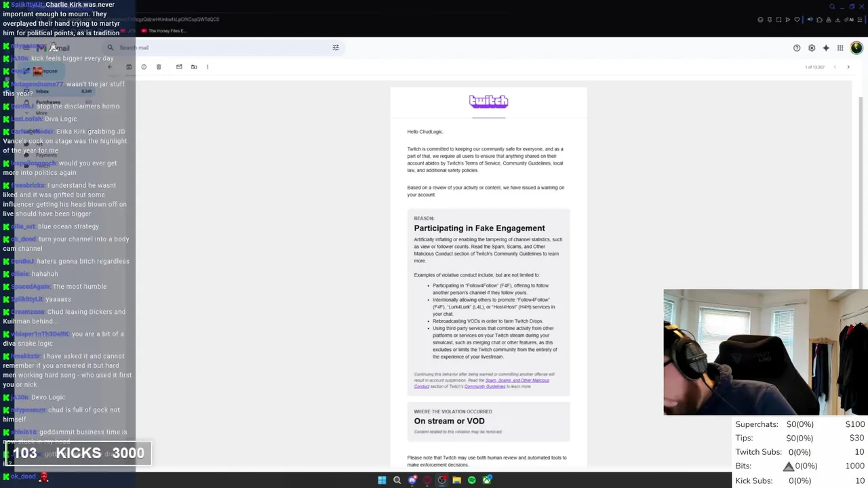The height and width of the screenshot is (488, 868).
Task: Open the Google account avatar menu
Action: [856, 48]
